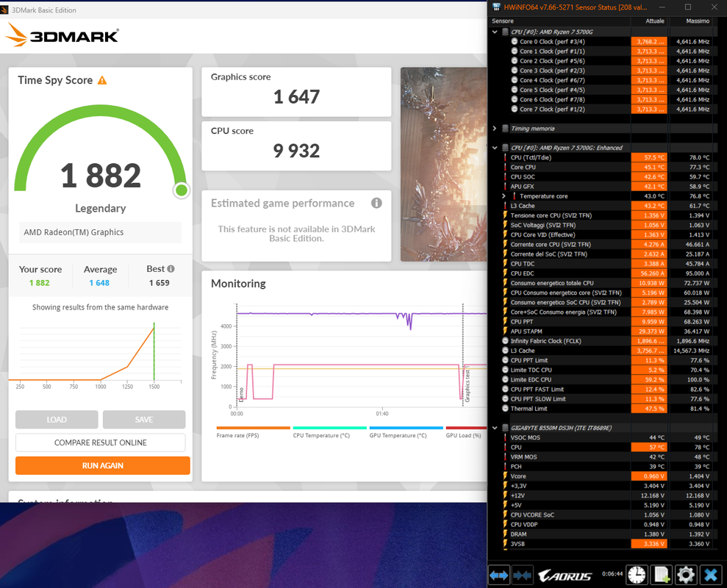Screen dimensions: 727x588
Task: Click the LOAD button
Action: tap(57, 420)
